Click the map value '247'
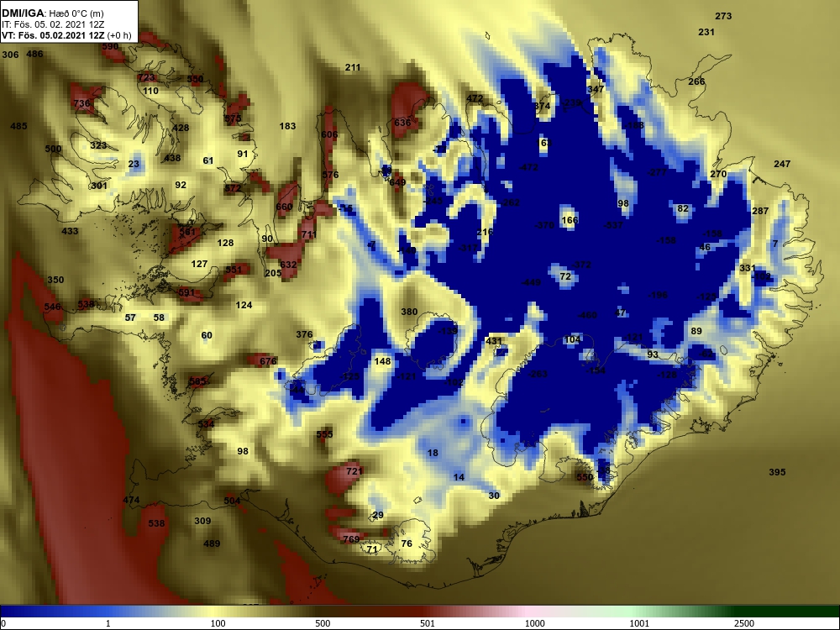 pos(782,164)
